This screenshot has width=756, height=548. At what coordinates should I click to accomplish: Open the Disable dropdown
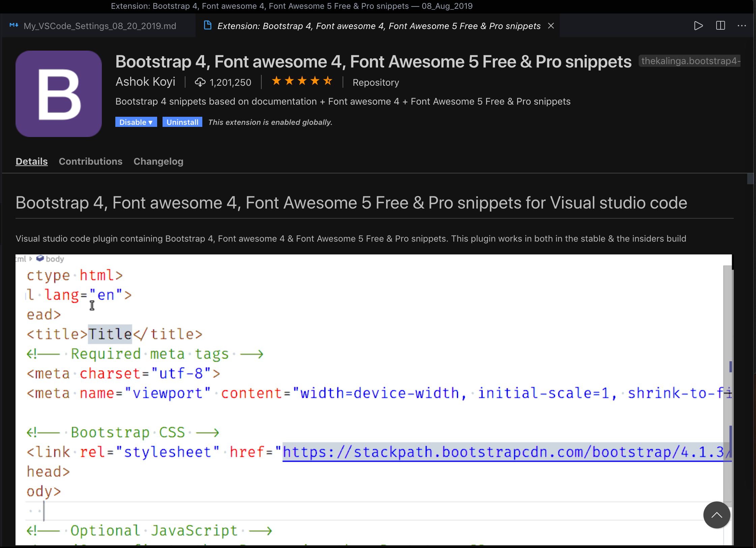click(136, 122)
